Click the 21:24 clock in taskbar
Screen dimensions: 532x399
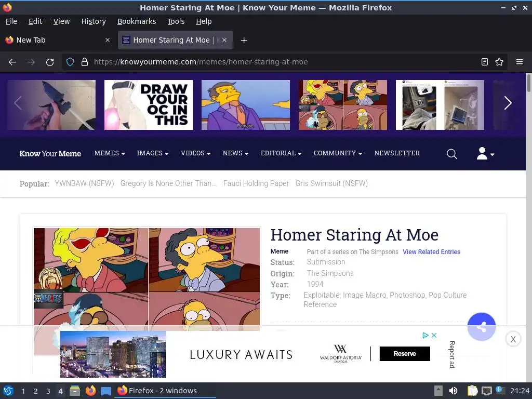click(520, 391)
